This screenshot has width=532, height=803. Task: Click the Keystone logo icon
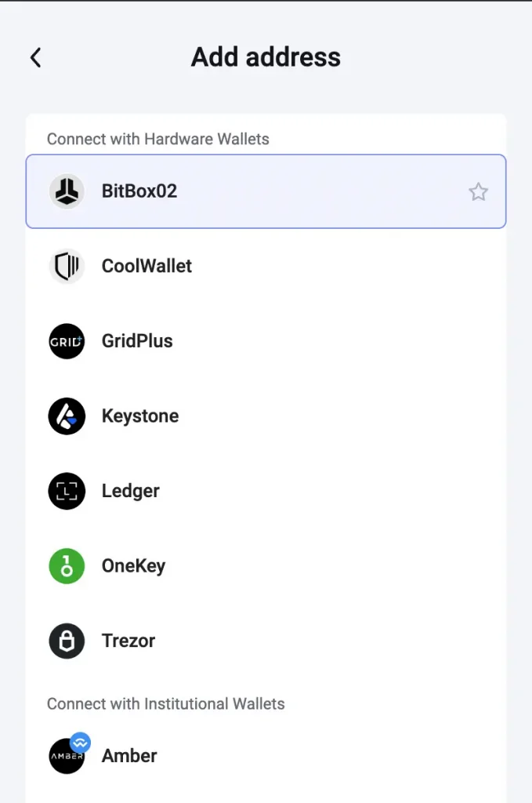pyautogui.click(x=67, y=416)
